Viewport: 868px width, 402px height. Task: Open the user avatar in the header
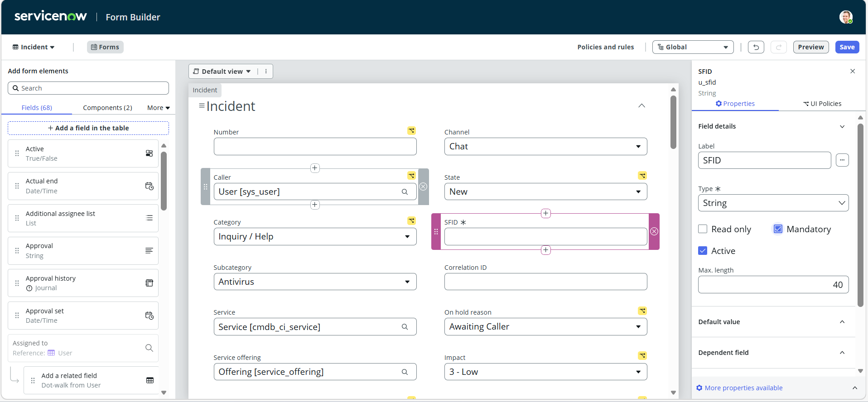pos(846,17)
